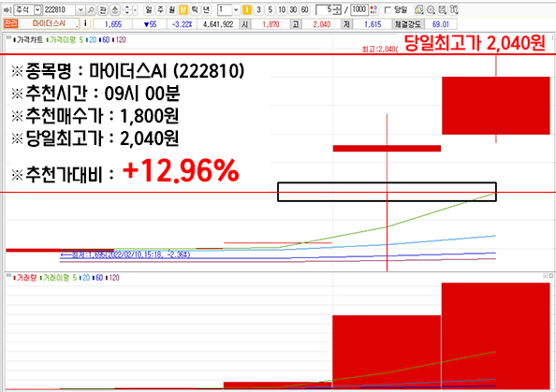Click the 1000 data count input field
This screenshot has width=556, height=392.
click(359, 10)
